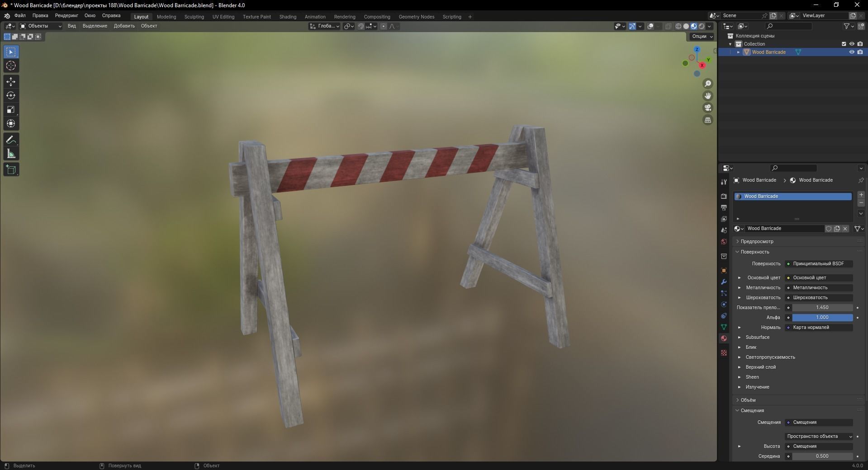This screenshot has height=470, width=868.
Task: Add a new material slot with plus
Action: 861,195
